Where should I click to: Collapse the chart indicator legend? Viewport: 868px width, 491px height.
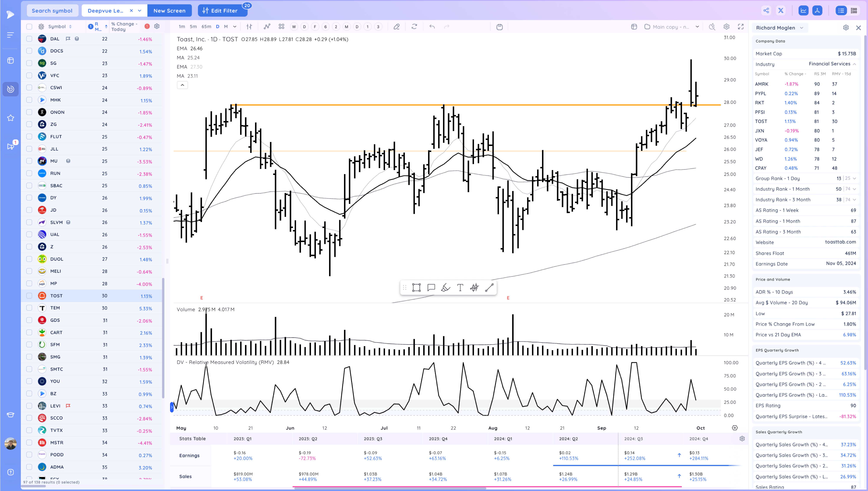182,85
